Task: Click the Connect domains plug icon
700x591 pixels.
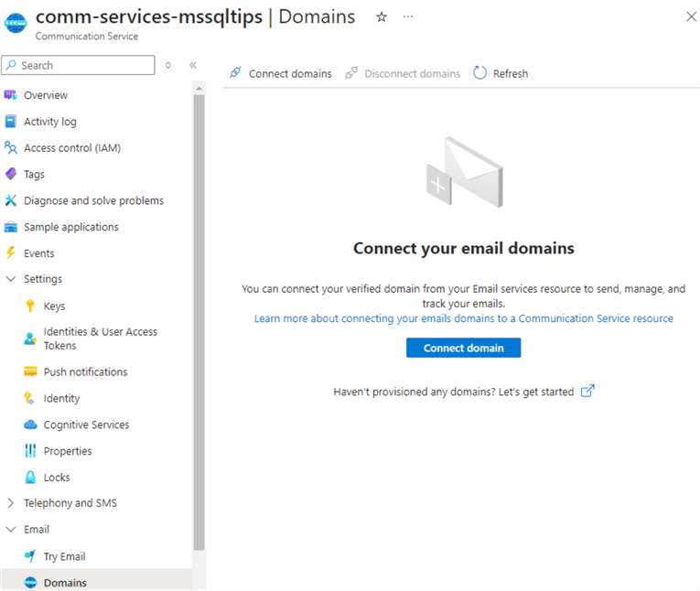Action: point(235,73)
